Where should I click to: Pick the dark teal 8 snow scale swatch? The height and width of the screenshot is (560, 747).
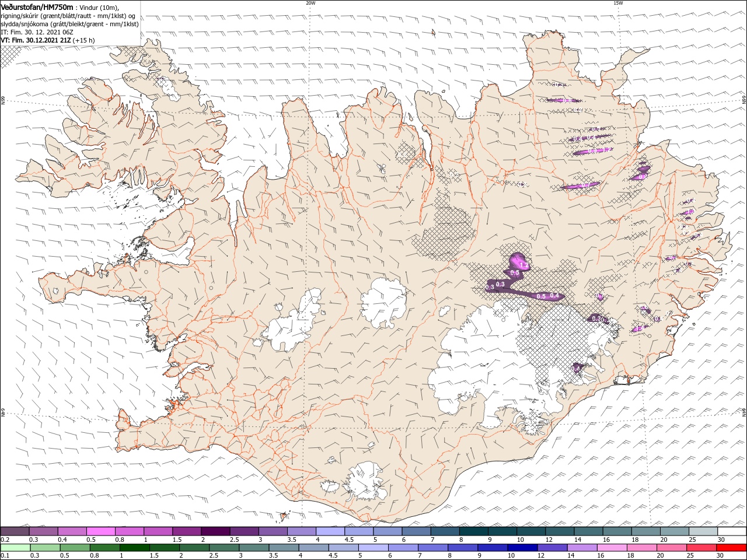[x=473, y=531]
